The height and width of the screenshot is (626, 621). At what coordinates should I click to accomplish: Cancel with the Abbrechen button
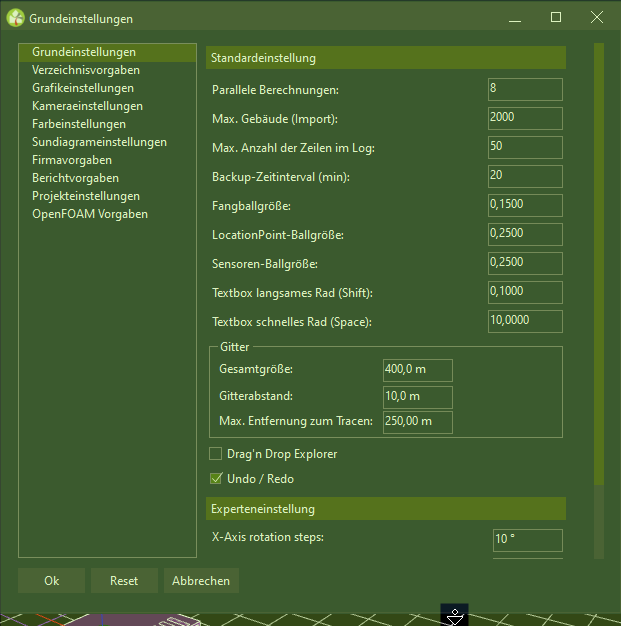pos(201,580)
